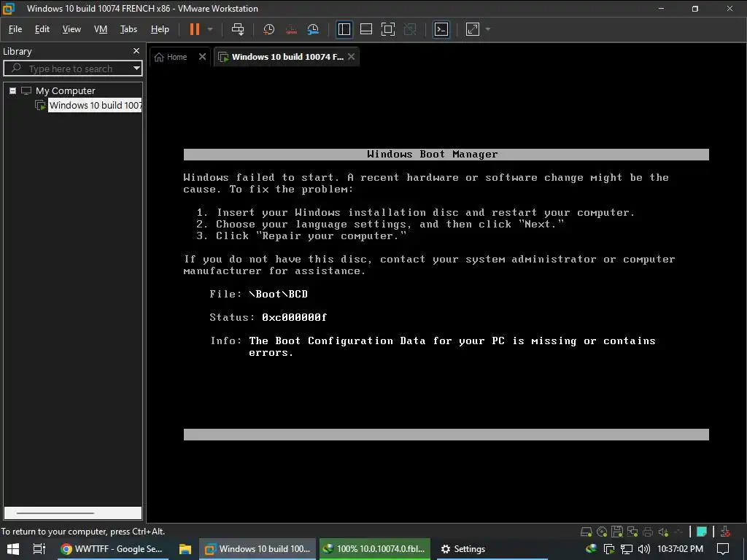
Task: Close the Home tab
Action: pyautogui.click(x=203, y=57)
